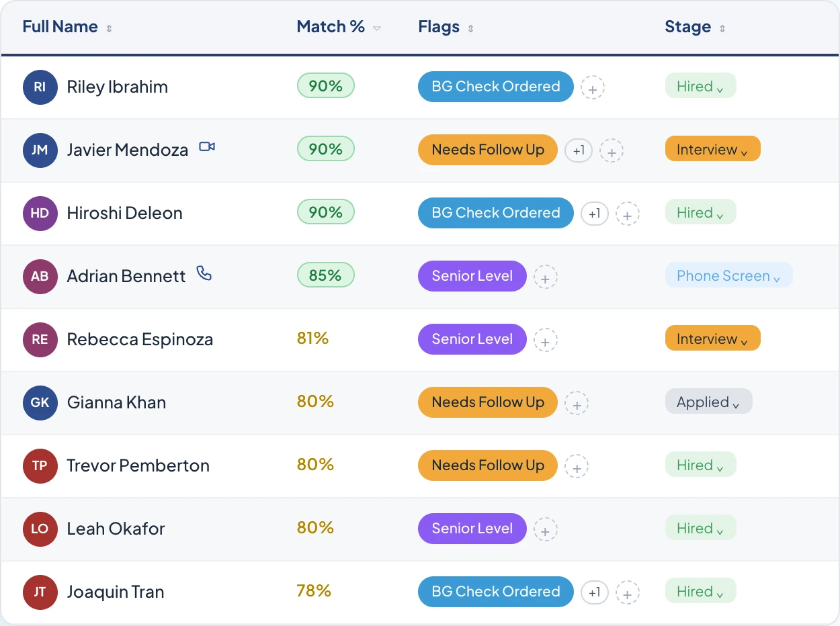
Task: Click the TP avatar for Trevor Pemberton
Action: coord(40,466)
